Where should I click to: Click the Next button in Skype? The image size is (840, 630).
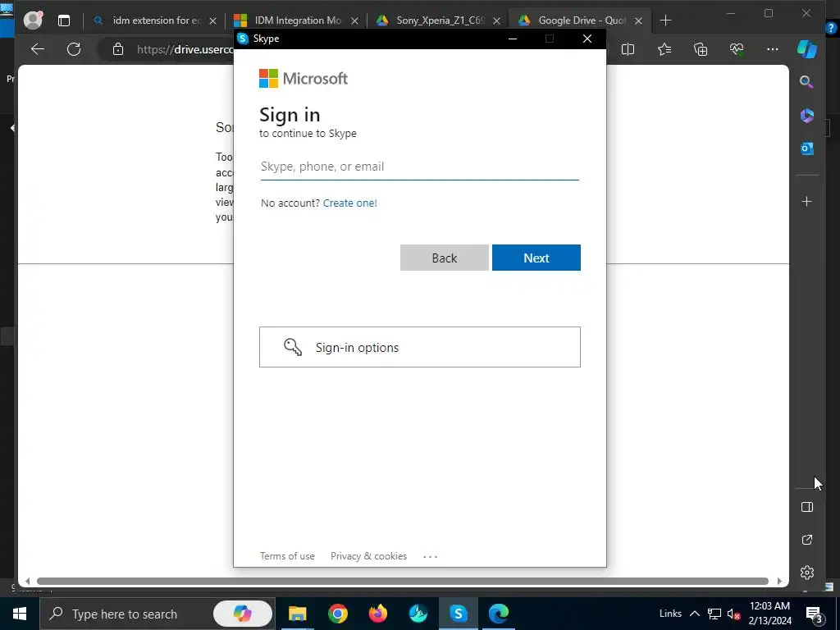click(536, 258)
